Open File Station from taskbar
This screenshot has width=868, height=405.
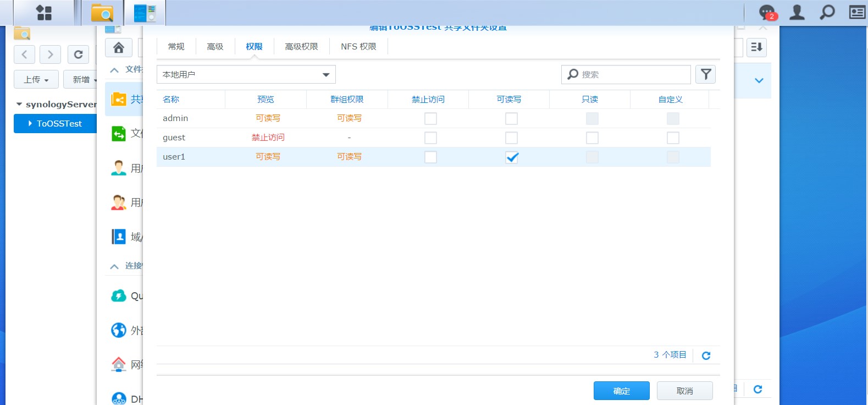click(x=102, y=13)
